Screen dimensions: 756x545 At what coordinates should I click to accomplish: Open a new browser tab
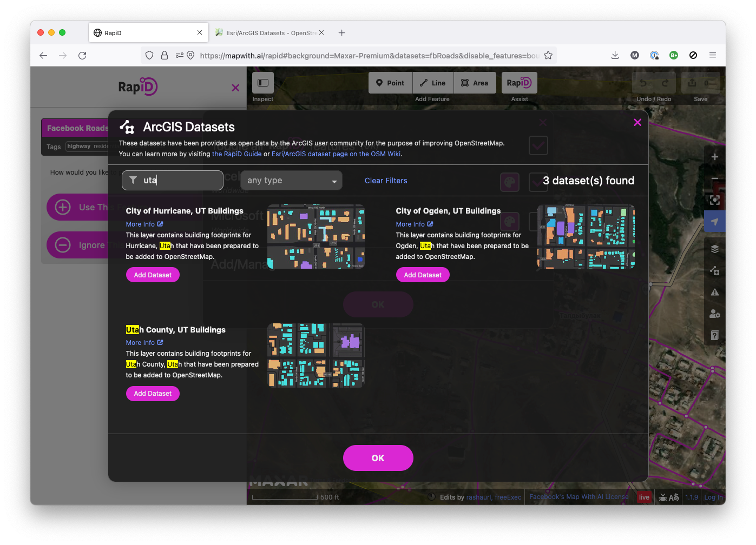point(341,33)
